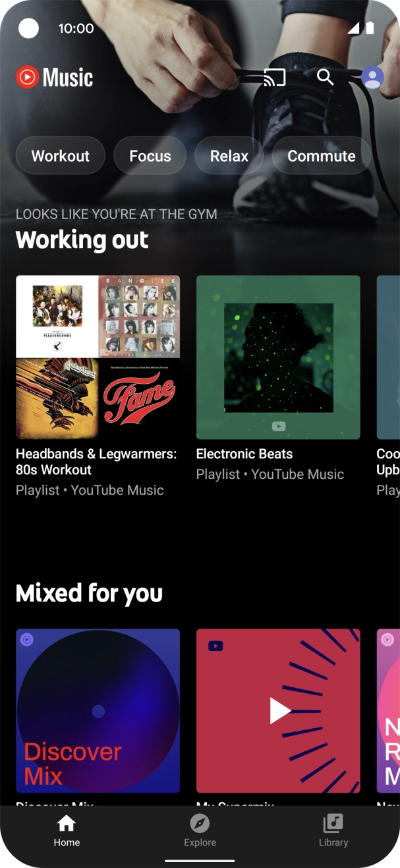Tap the Cast to device icon
Viewport: 400px width, 868px height.
tap(274, 77)
